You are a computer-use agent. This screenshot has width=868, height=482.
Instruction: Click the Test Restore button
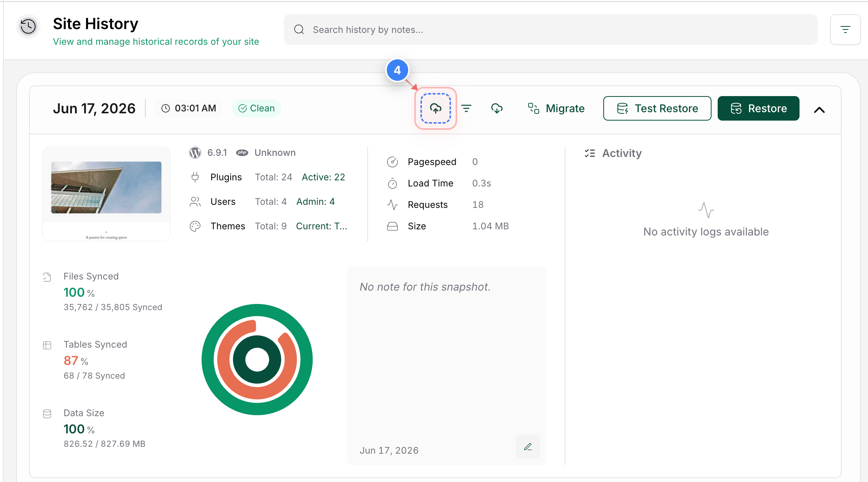[x=657, y=108]
